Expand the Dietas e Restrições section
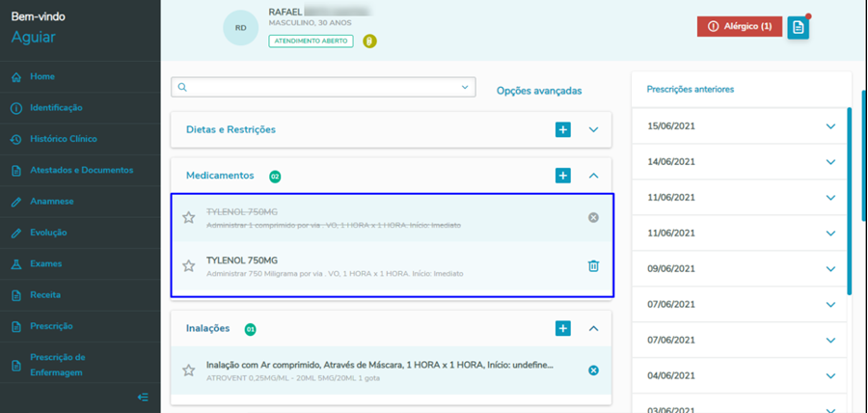 tap(593, 129)
